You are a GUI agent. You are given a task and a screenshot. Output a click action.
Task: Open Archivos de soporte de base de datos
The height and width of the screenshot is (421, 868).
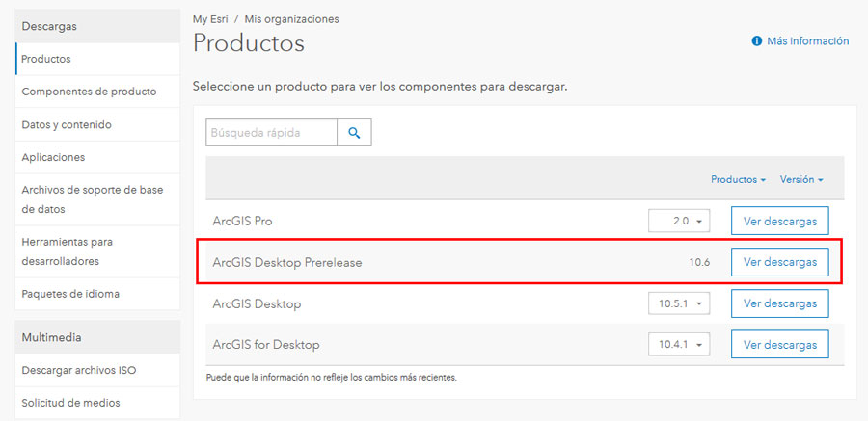pyautogui.click(x=98, y=199)
